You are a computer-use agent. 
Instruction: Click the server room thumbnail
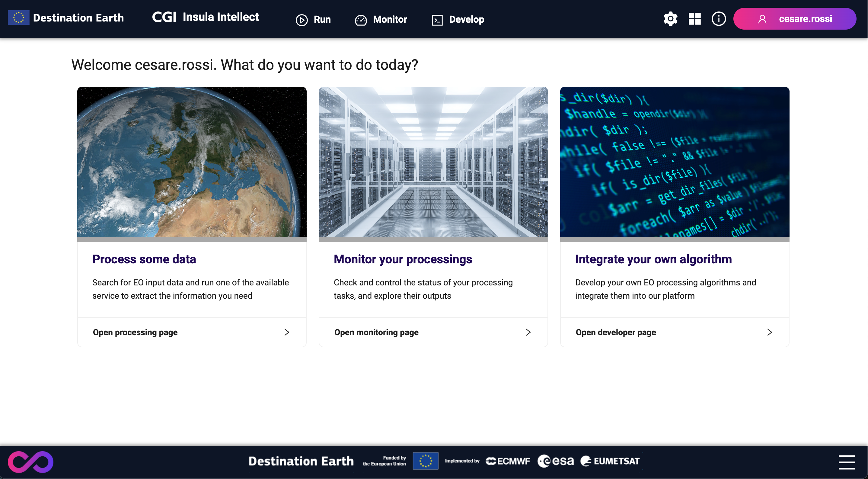point(433,162)
